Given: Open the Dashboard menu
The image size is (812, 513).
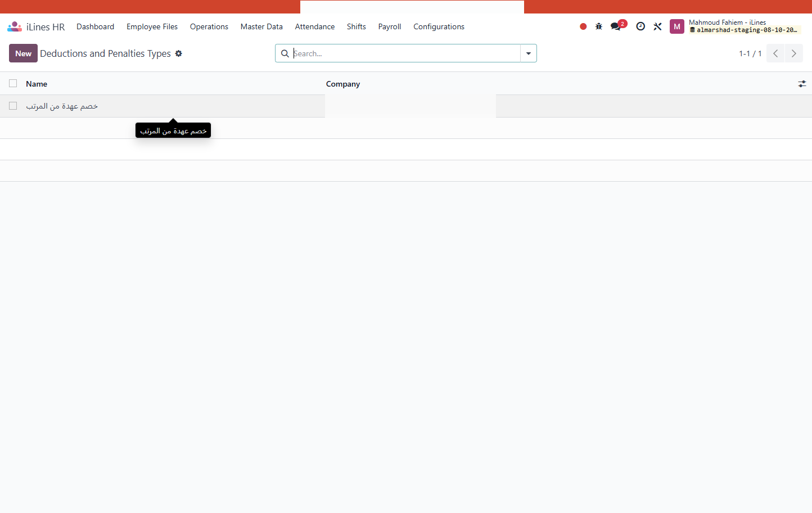Looking at the screenshot, I should [x=96, y=26].
